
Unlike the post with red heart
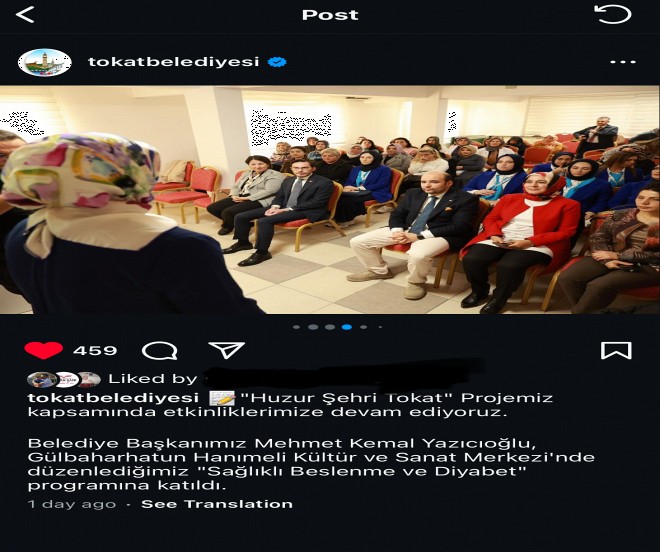(x=43, y=350)
